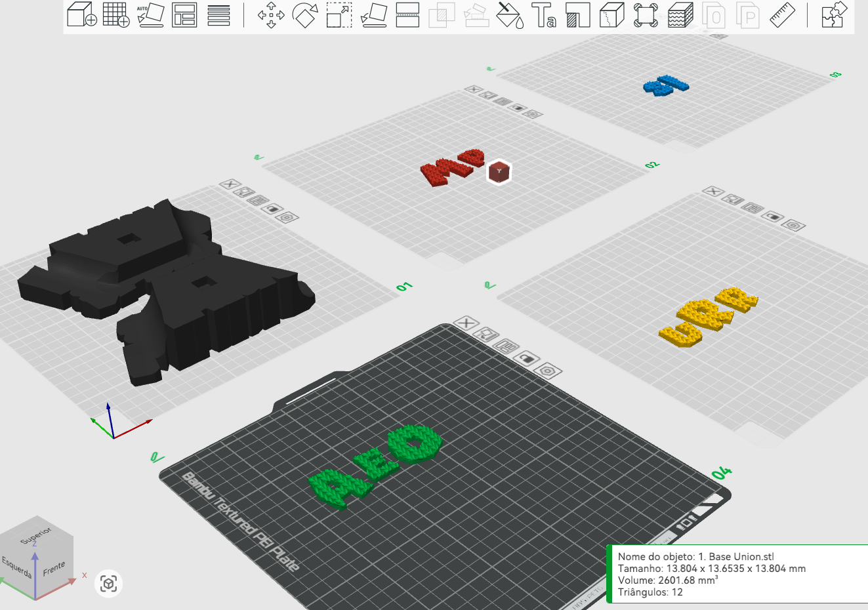This screenshot has height=610, width=868.
Task: Open settings of red MO plate
Action: point(533,114)
